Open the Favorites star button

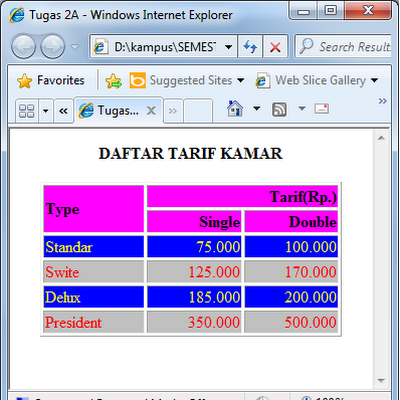click(x=51, y=80)
